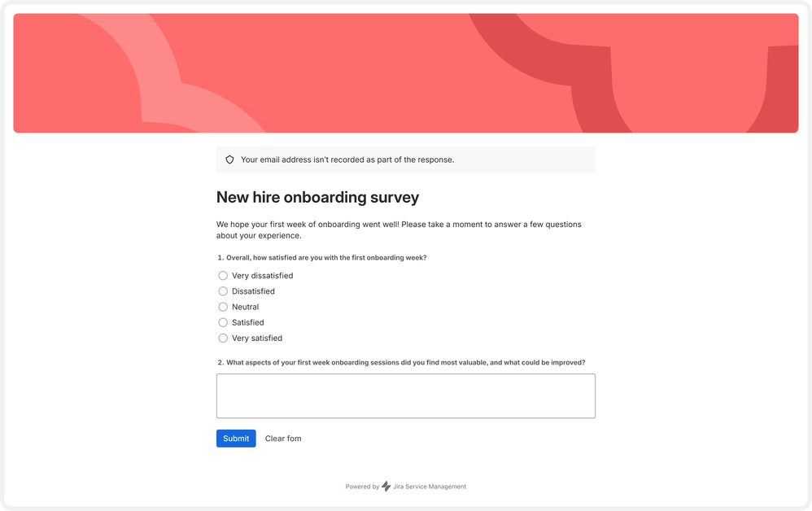Choose the "Neutral" satisfaction option
Screen dimensions: 812x511
pyautogui.click(x=223, y=307)
